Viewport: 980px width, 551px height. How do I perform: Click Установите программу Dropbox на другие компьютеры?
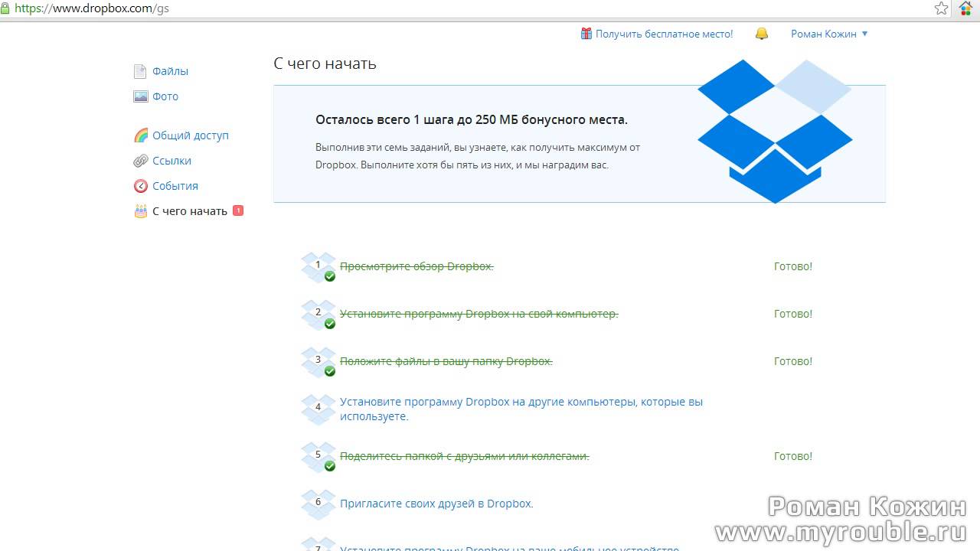[521, 409]
